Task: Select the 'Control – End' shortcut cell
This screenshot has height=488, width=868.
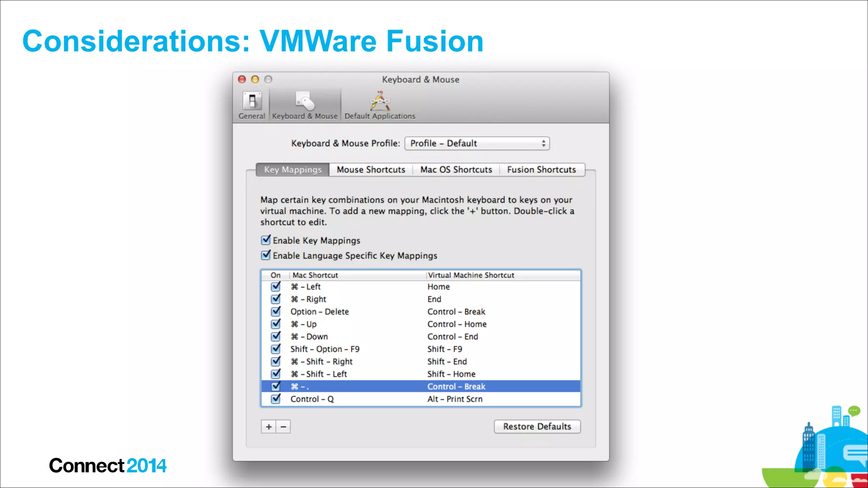Action: tap(453, 337)
